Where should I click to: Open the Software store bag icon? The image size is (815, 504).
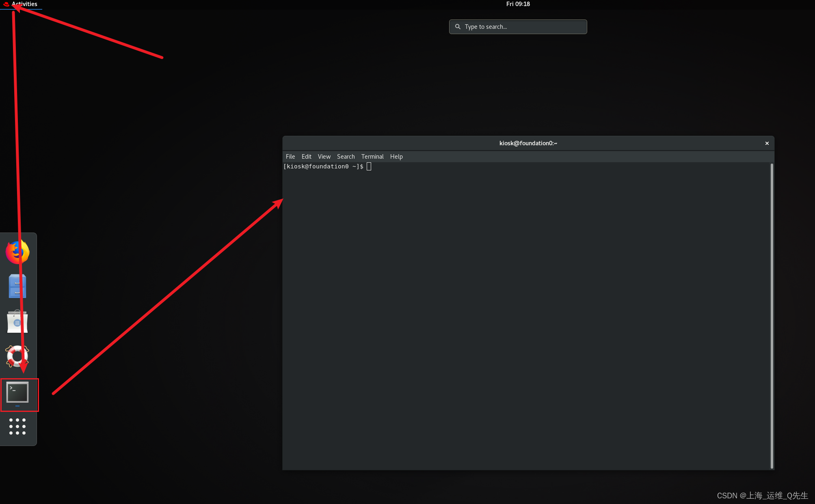click(17, 322)
